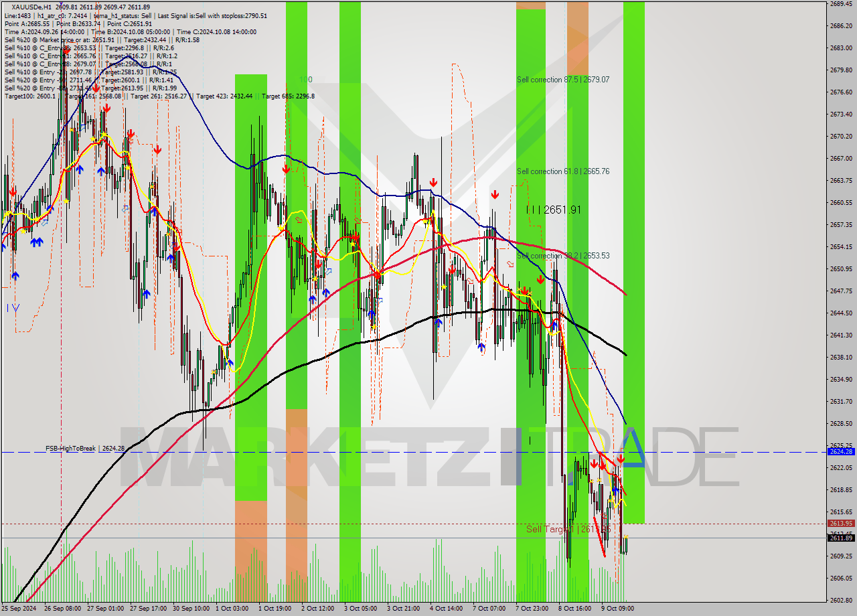
Task: Select the Line:1483 info text
Action: (x=17, y=15)
